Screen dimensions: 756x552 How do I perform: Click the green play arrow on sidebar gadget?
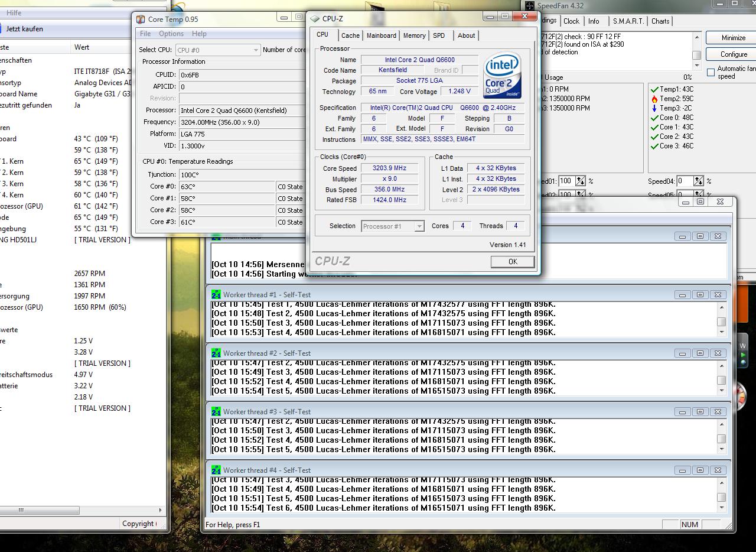(x=743, y=355)
